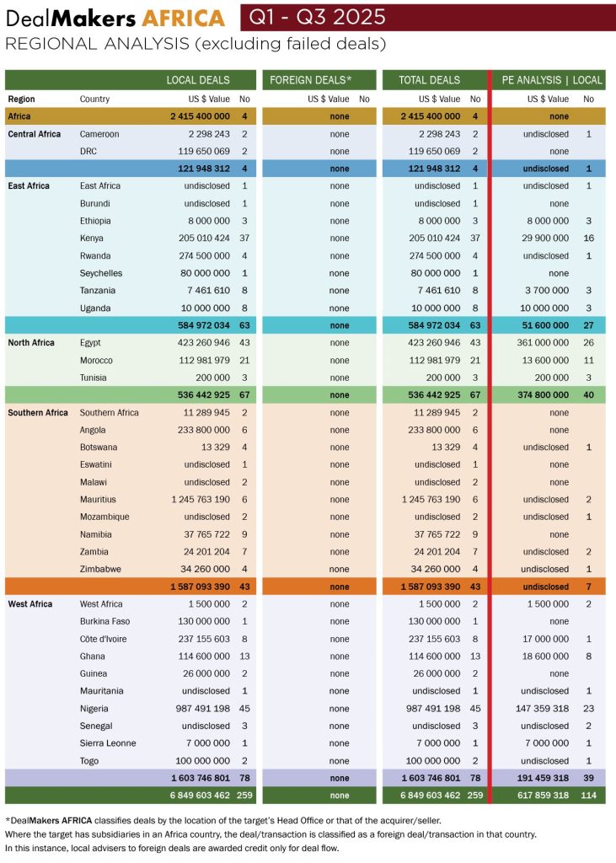Click the DealMakers AFRICA logo
The height and width of the screenshot is (863, 616).
[115, 18]
